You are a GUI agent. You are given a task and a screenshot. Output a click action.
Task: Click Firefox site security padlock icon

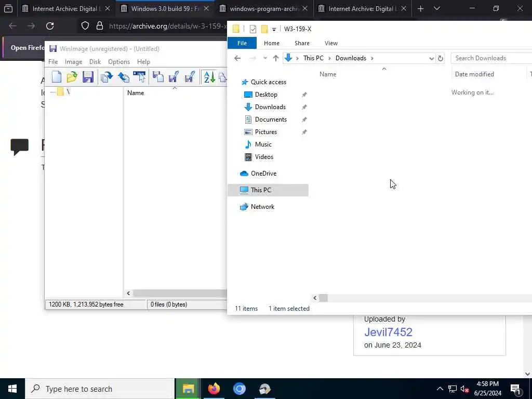(99, 26)
